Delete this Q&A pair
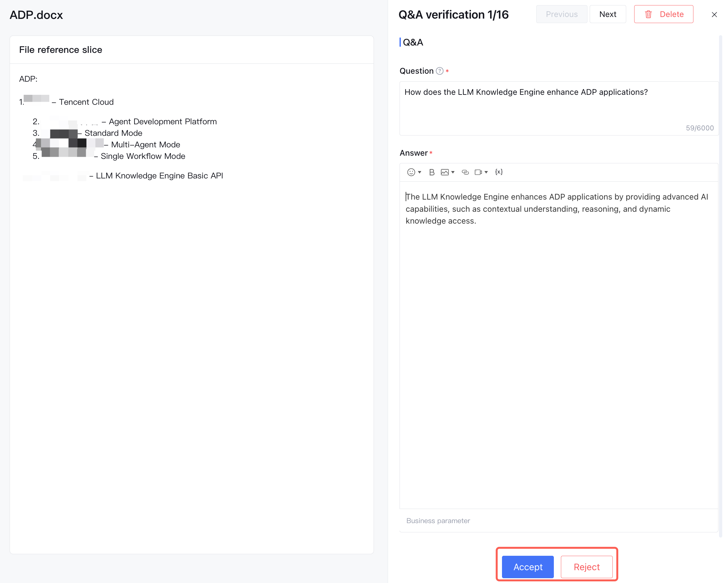Viewport: 728px width, 583px height. pos(663,14)
